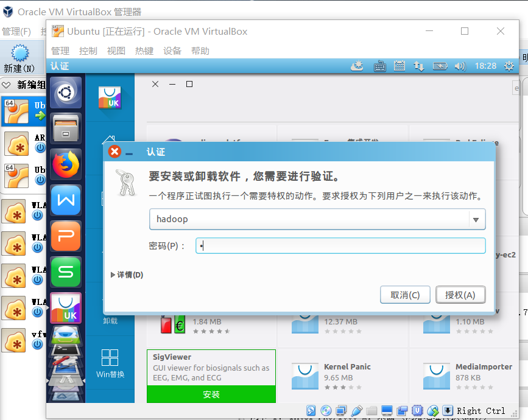Open Win替换 section in sidebar
528x420 pixels.
pyautogui.click(x=110, y=363)
